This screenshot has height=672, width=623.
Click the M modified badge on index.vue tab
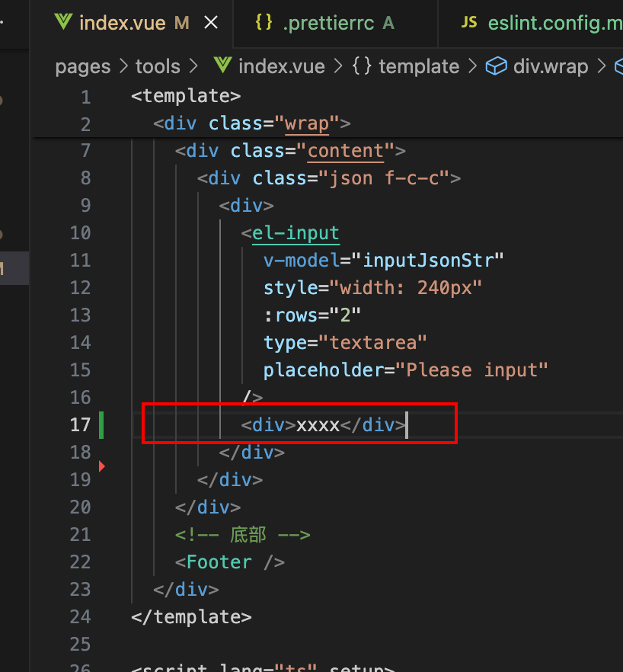tap(182, 23)
